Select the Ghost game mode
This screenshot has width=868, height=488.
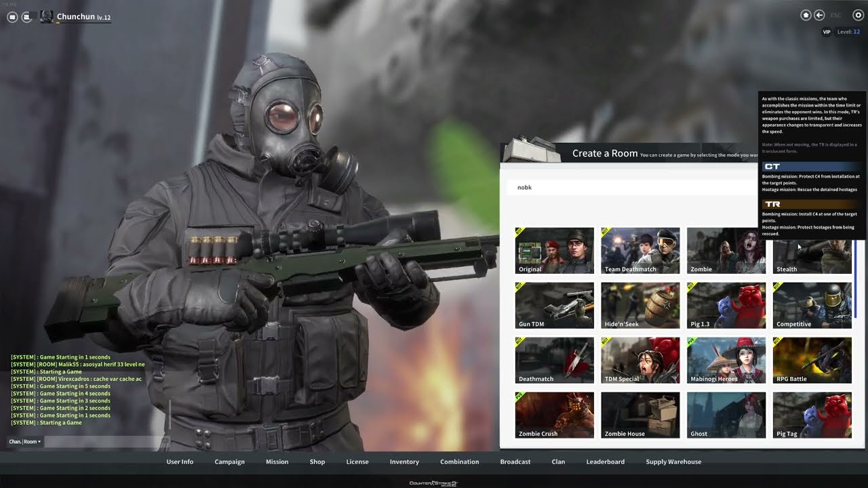(x=726, y=415)
